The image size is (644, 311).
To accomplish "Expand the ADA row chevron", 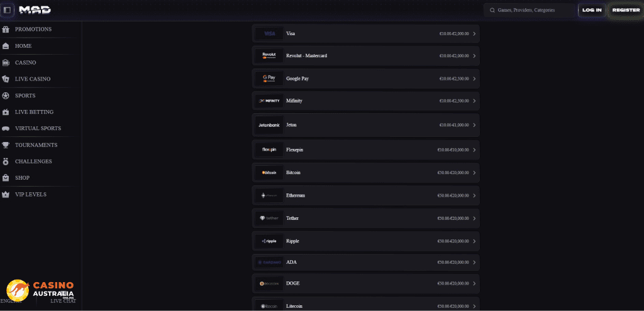I will 474,262.
